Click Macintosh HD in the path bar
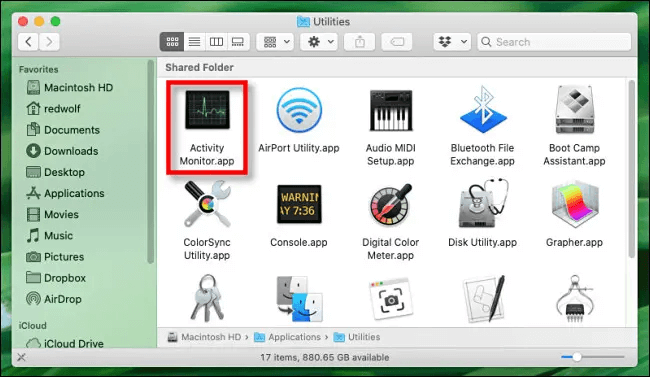Screen dimensions: 650x377 (204, 337)
